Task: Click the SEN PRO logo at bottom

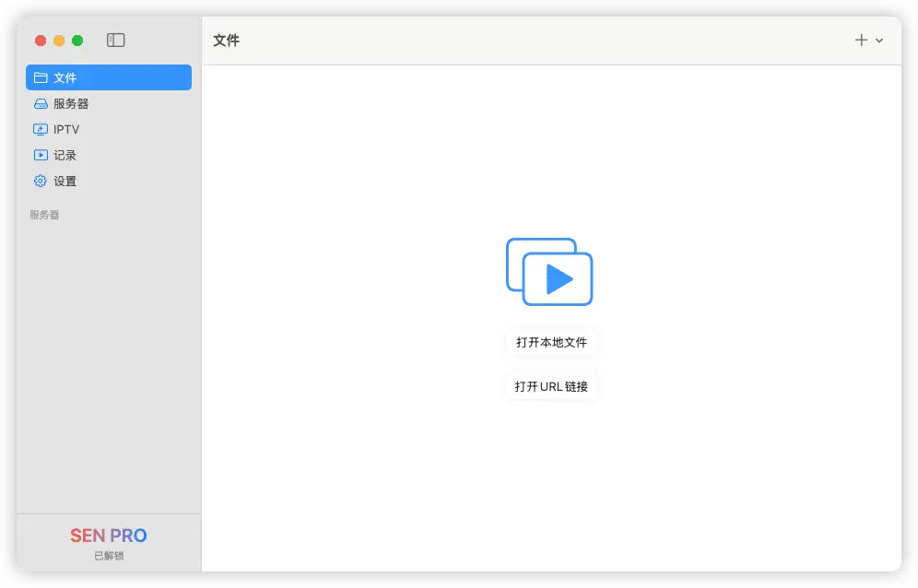Action: (x=108, y=535)
